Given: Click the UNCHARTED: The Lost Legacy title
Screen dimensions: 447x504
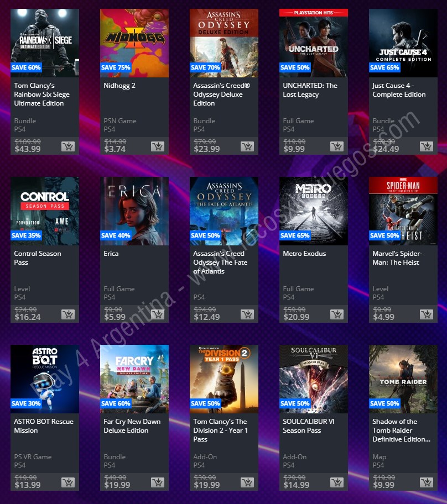Looking at the screenshot, I should tap(310, 90).
